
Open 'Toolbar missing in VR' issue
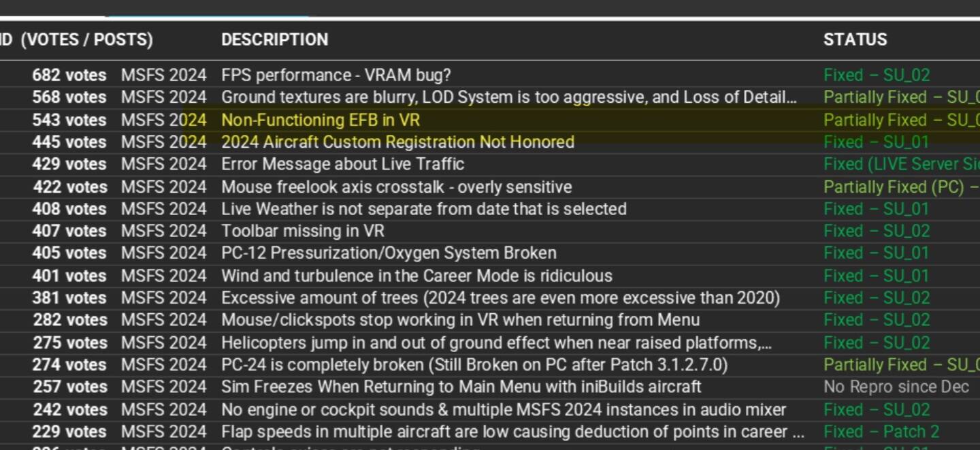tap(303, 231)
